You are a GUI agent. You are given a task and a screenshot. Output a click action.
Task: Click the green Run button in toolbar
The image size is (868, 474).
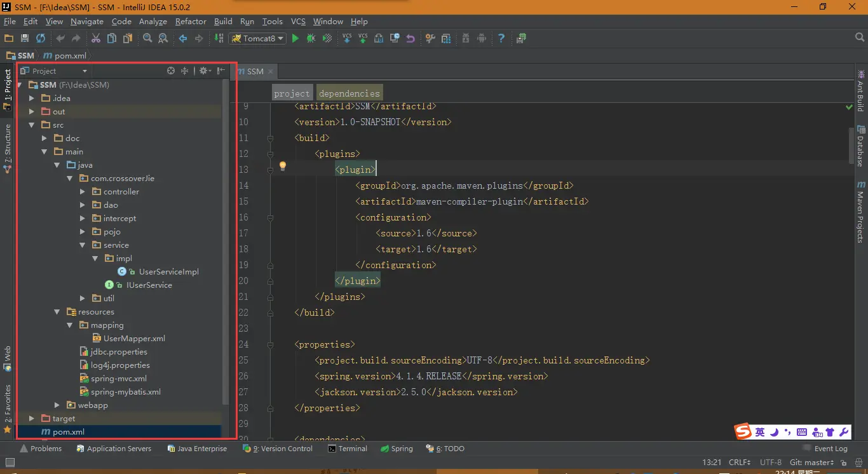295,39
